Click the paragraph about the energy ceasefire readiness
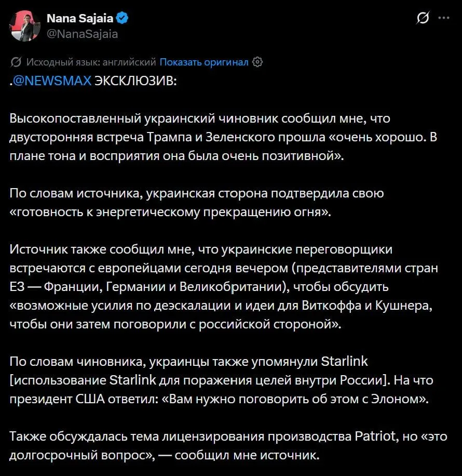 coord(197,203)
